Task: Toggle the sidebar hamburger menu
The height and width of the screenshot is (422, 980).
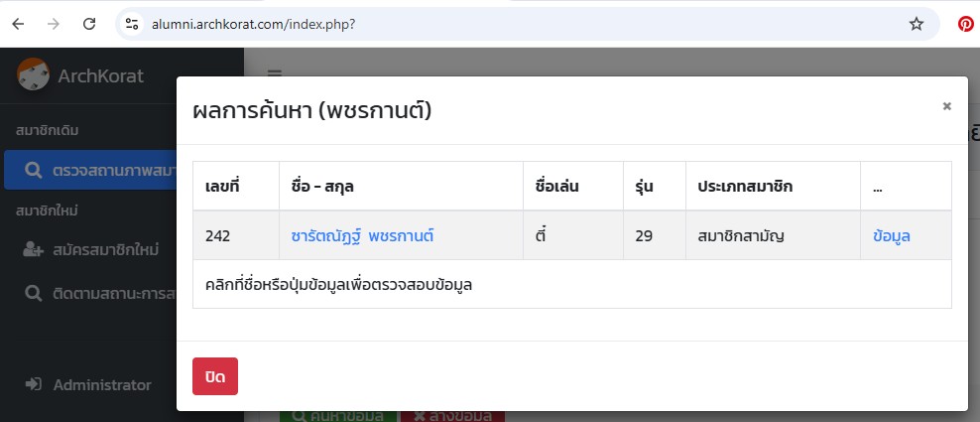Action: click(x=274, y=72)
